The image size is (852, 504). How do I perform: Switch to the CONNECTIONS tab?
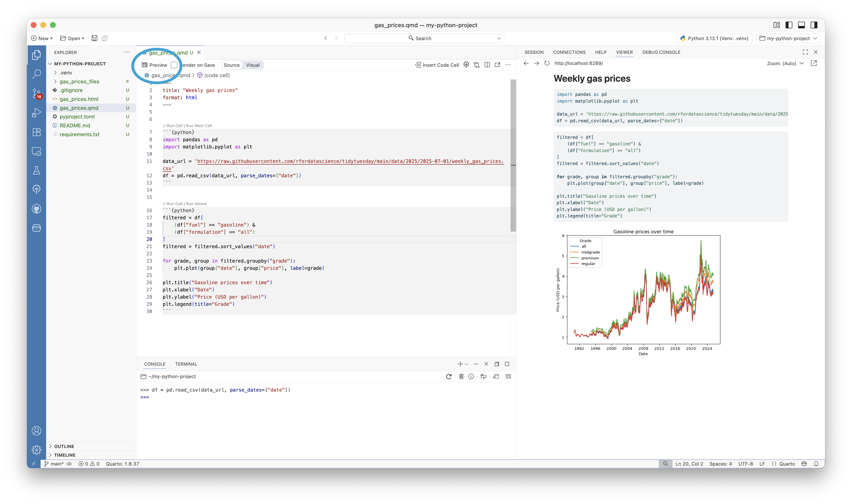click(x=569, y=52)
